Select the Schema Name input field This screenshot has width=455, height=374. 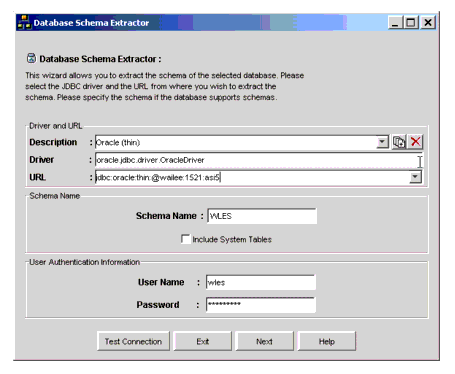pos(262,216)
